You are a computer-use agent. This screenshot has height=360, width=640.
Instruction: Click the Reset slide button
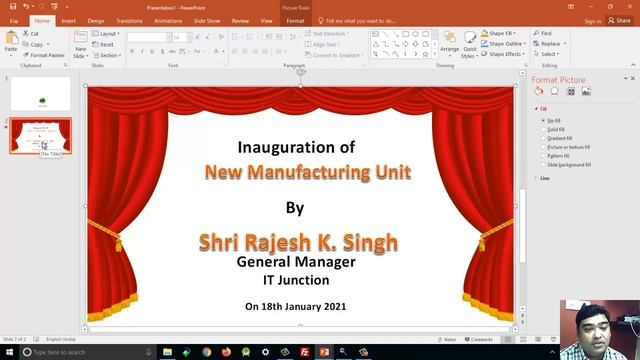[103, 44]
